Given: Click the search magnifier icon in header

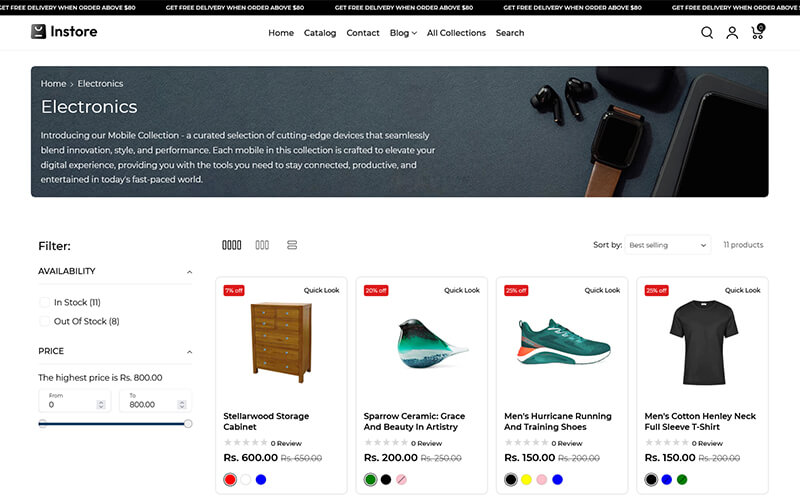Looking at the screenshot, I should tap(707, 33).
